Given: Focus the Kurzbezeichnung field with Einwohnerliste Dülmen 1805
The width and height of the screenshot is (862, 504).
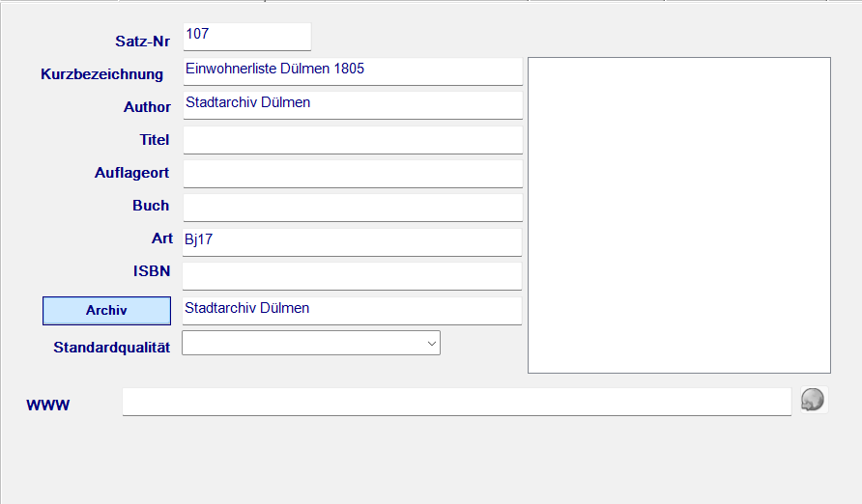Looking at the screenshot, I should pyautogui.click(x=352, y=70).
